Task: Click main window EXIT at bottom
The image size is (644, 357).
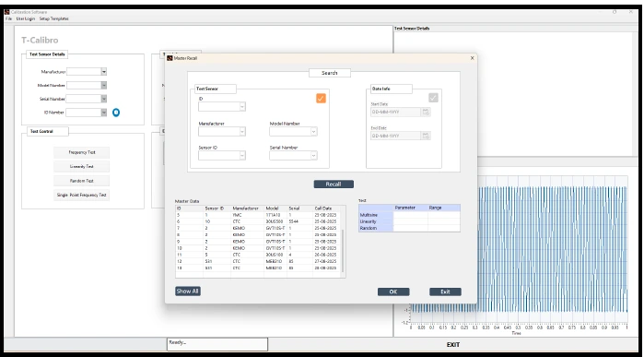Action: [x=453, y=345]
